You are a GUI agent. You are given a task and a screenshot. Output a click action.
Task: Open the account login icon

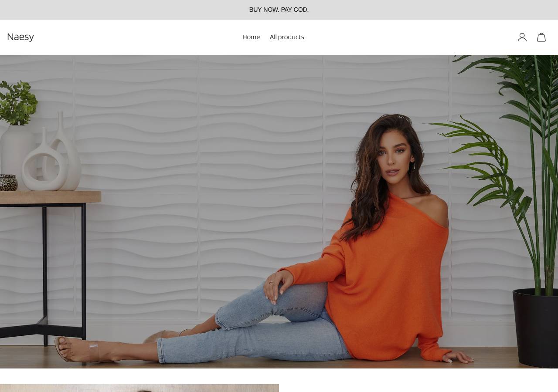coord(522,37)
